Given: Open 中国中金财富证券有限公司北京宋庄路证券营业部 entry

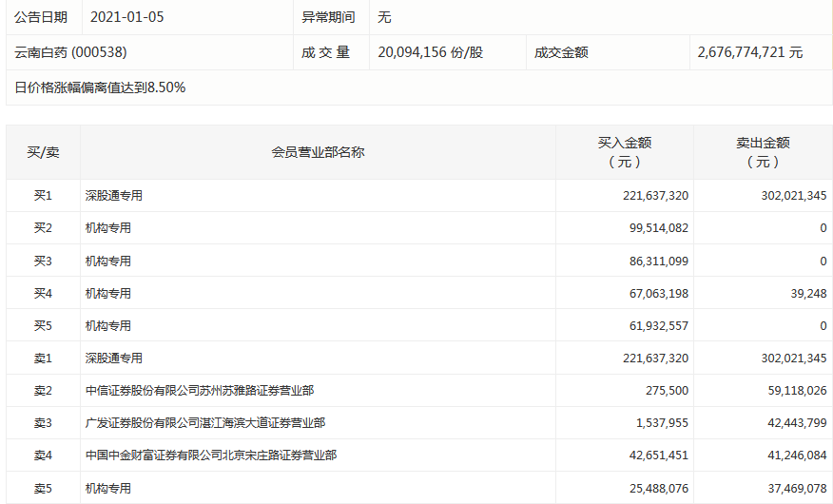Looking at the screenshot, I should click(x=210, y=456).
